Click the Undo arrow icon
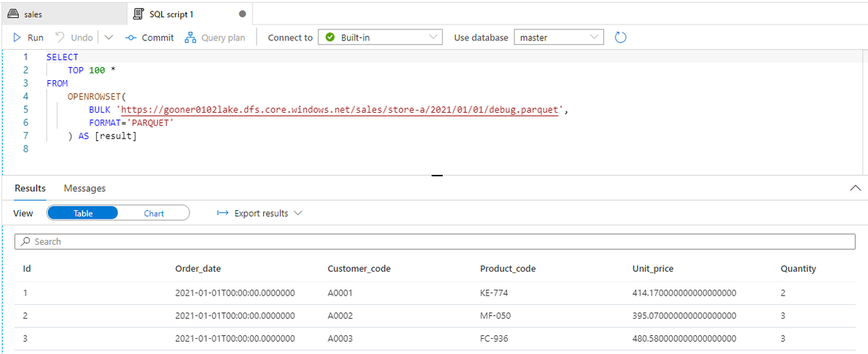The height and width of the screenshot is (354, 868). coord(60,38)
